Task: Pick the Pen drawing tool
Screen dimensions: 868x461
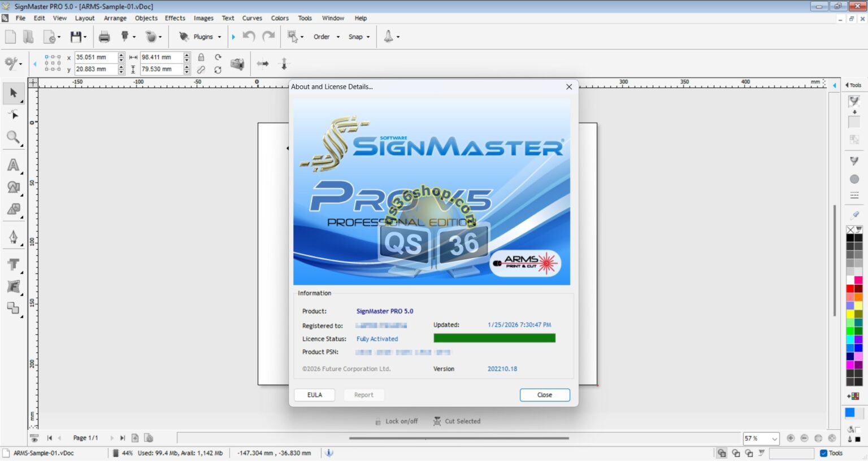Action: point(14,237)
